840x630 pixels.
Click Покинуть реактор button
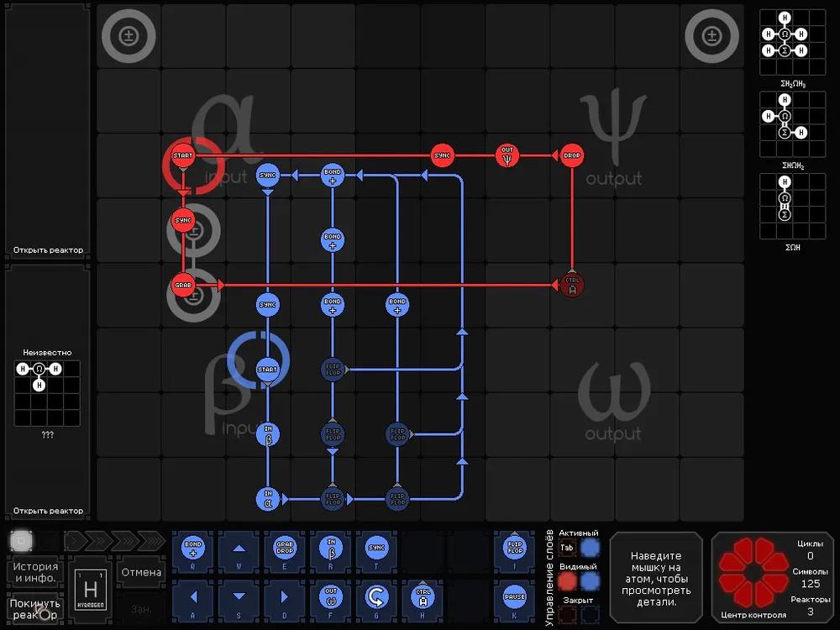(x=35, y=609)
